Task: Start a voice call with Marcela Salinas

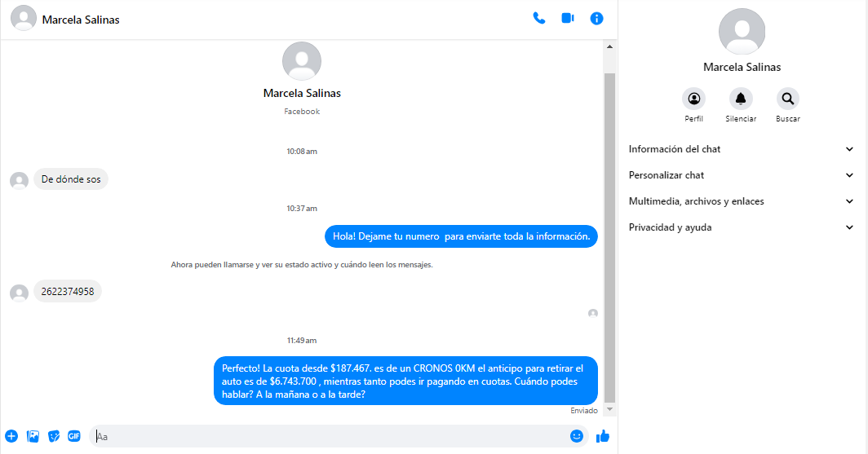Action: pos(538,18)
